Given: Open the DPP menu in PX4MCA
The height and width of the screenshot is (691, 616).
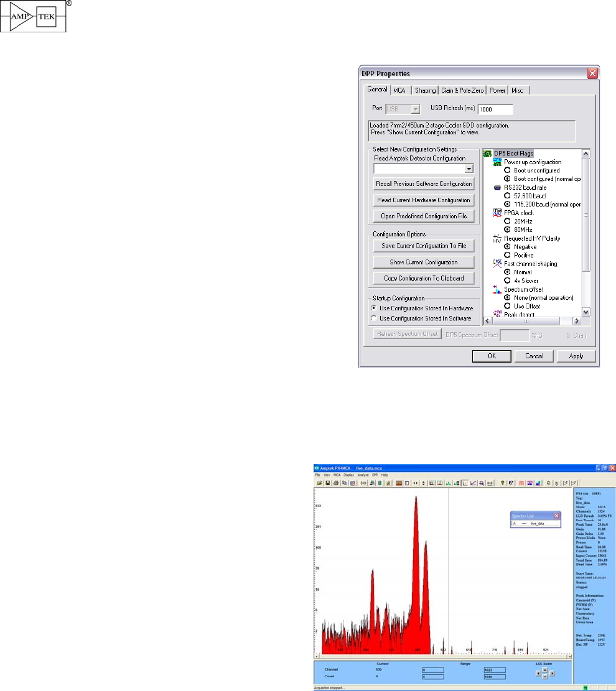Looking at the screenshot, I should click(375, 475).
